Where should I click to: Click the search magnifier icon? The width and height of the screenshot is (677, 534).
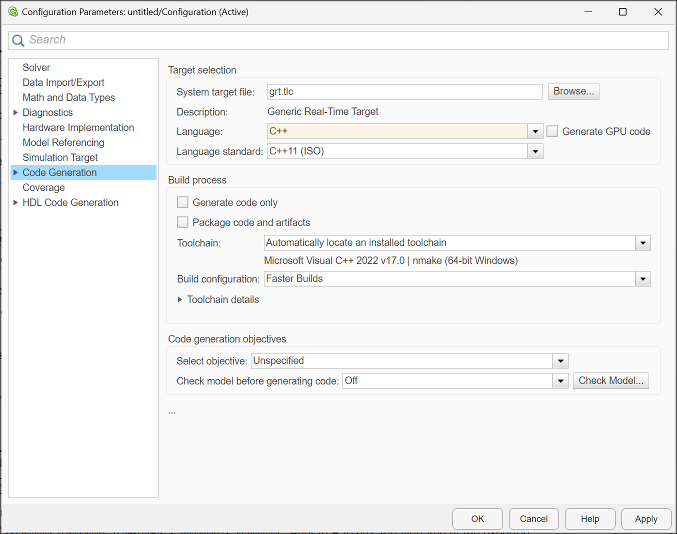(18, 40)
